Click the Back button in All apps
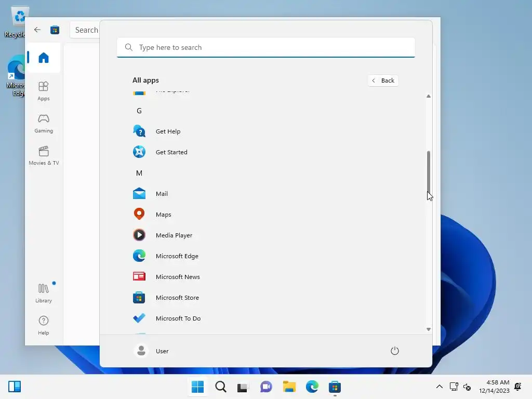Viewport: 532px width, 399px height. (383, 81)
